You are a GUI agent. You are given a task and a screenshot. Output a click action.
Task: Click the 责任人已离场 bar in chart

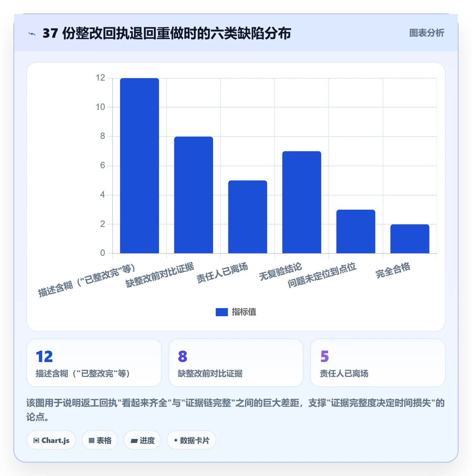click(x=248, y=217)
